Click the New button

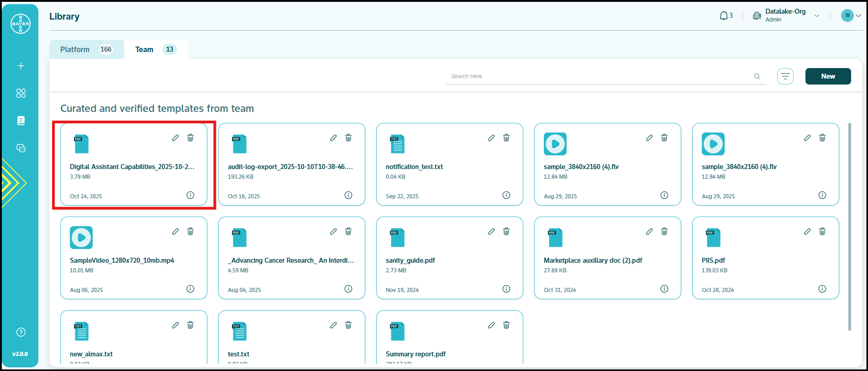828,76
